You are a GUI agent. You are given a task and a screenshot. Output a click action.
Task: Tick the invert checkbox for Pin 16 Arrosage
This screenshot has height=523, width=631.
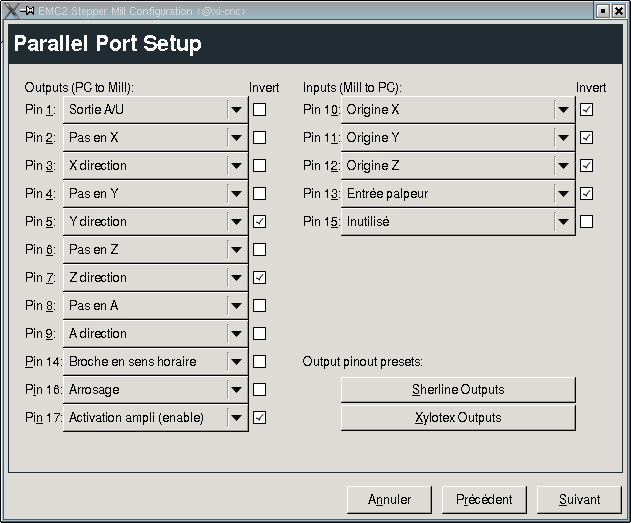[x=260, y=389]
